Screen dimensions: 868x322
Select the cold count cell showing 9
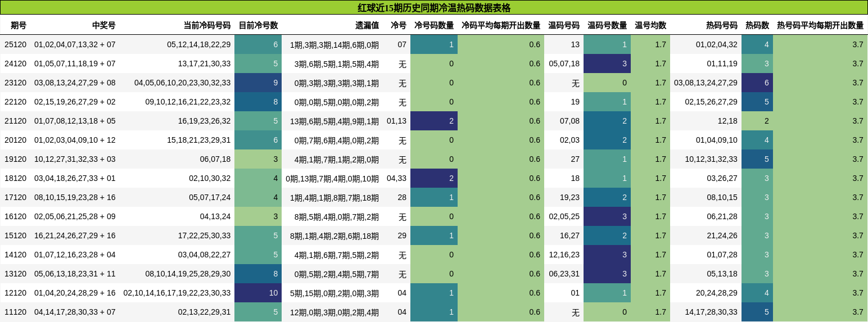[x=258, y=83]
